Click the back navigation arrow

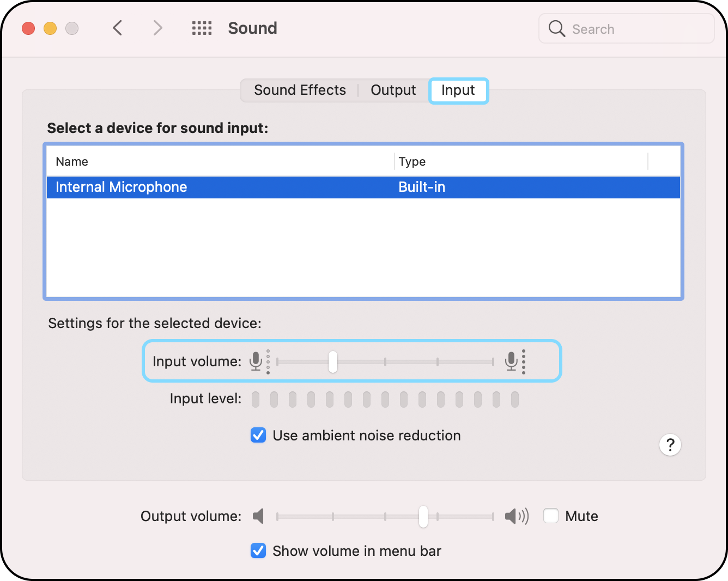click(x=117, y=28)
